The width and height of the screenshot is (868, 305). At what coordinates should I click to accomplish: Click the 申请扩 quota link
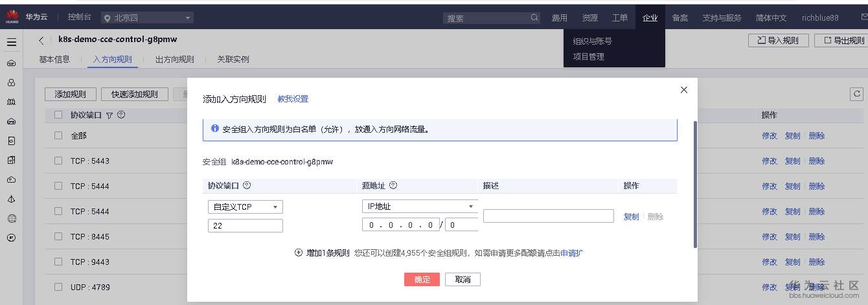coord(571,253)
